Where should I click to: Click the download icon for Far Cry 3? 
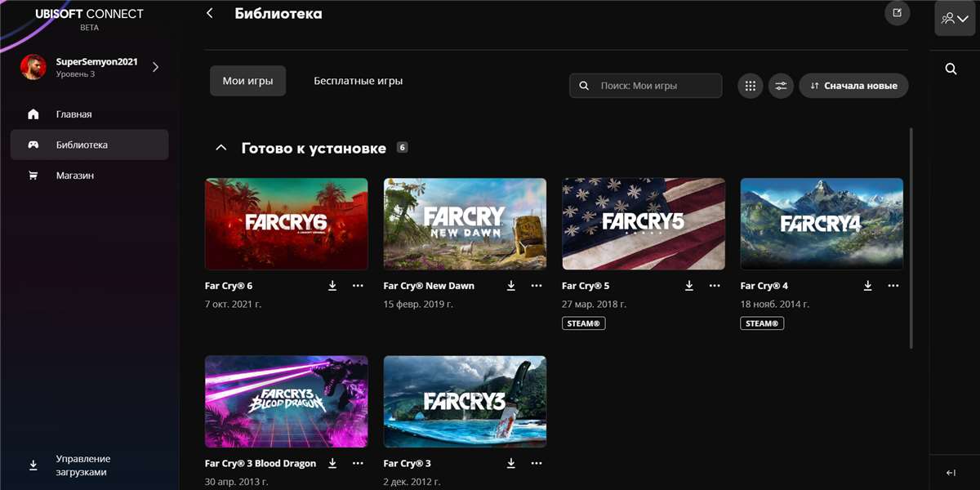[510, 463]
